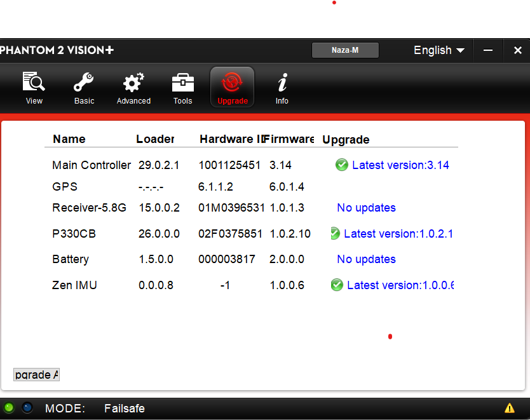Click GPS firmware value 6.0.1.4
The width and height of the screenshot is (530, 420).
click(287, 187)
